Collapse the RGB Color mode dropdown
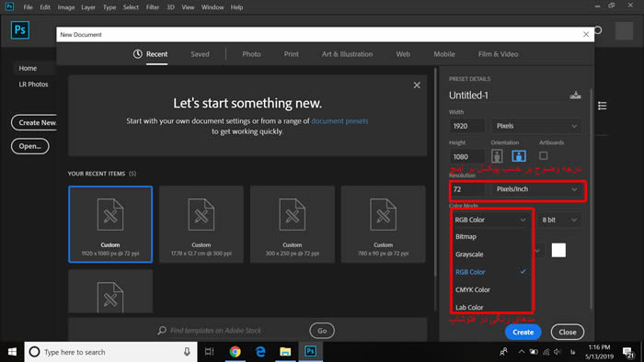Image resolution: width=644 pixels, height=362 pixels. tap(490, 220)
